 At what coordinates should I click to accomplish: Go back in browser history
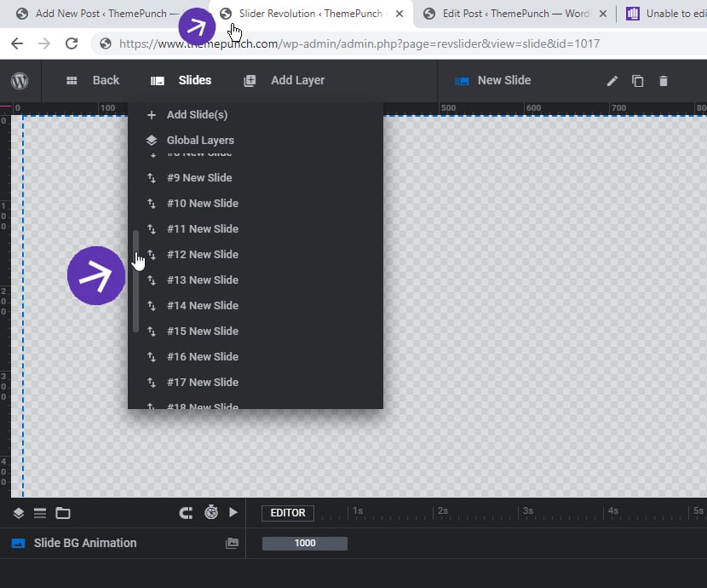click(17, 43)
